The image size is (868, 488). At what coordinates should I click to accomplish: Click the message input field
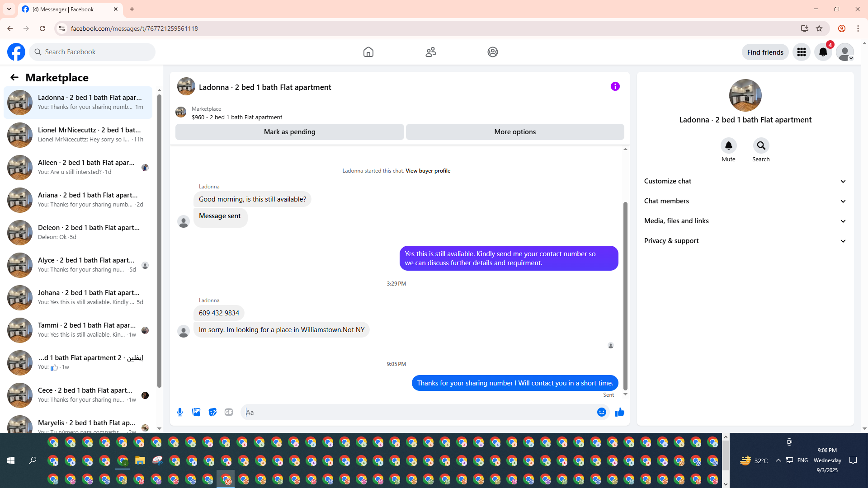pyautogui.click(x=420, y=412)
